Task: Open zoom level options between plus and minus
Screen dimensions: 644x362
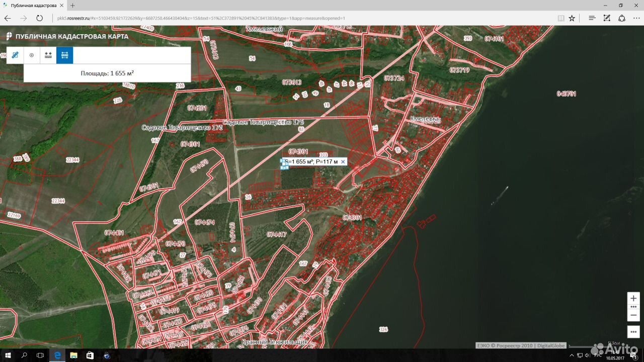Action: pyautogui.click(x=633, y=307)
